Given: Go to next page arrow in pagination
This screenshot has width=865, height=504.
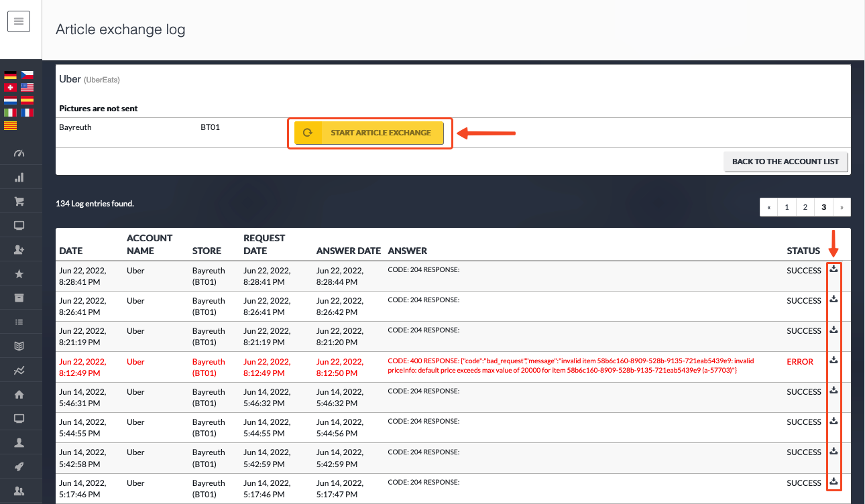Looking at the screenshot, I should [x=842, y=207].
